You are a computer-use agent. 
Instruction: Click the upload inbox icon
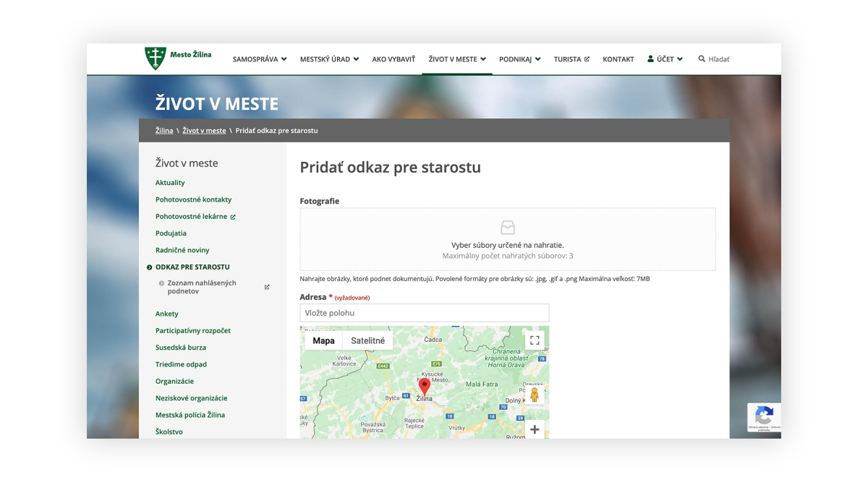(508, 227)
